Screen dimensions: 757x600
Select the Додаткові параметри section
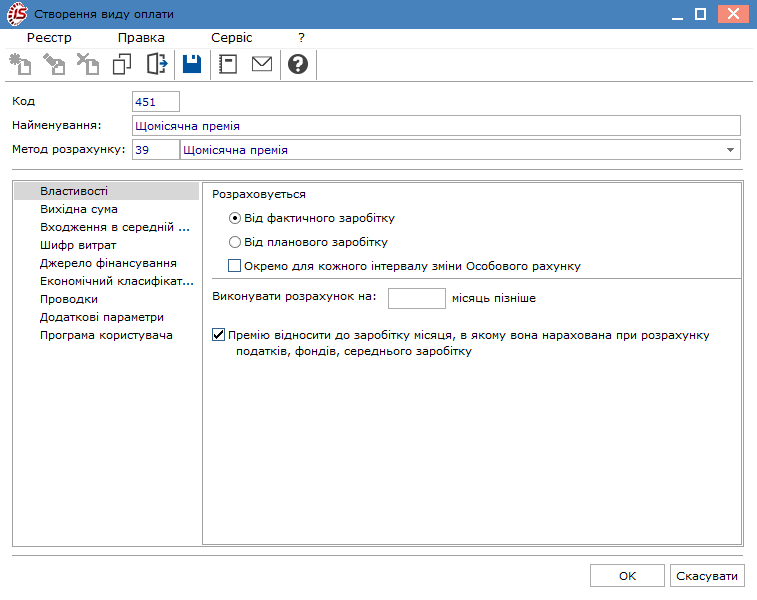(x=106, y=317)
